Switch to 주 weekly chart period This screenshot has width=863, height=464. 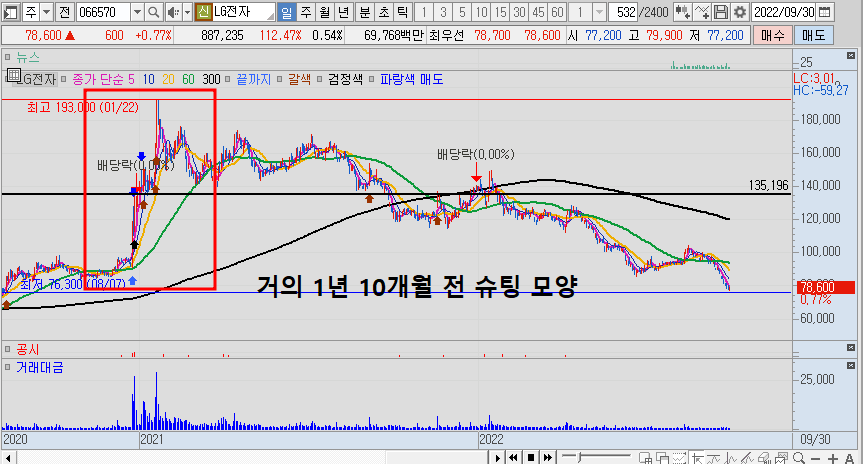point(306,12)
